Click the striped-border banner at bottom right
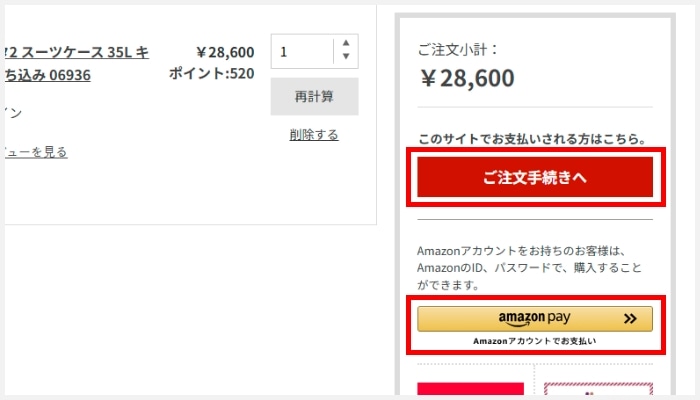 594,391
